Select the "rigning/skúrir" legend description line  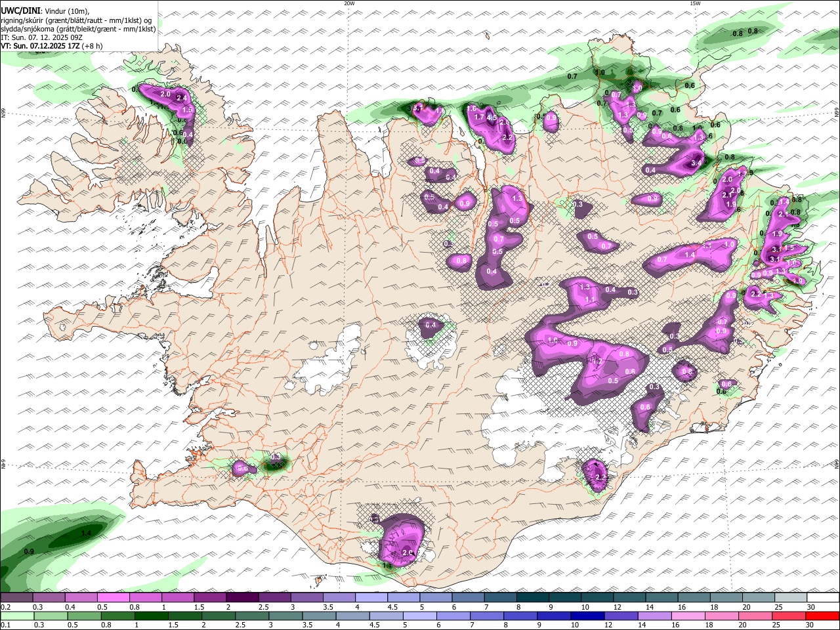(75, 20)
